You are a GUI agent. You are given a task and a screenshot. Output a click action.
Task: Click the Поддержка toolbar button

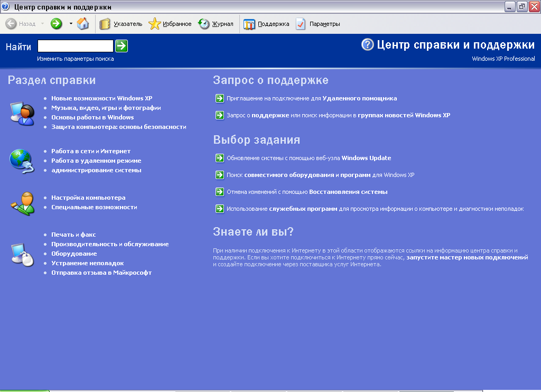coord(266,24)
